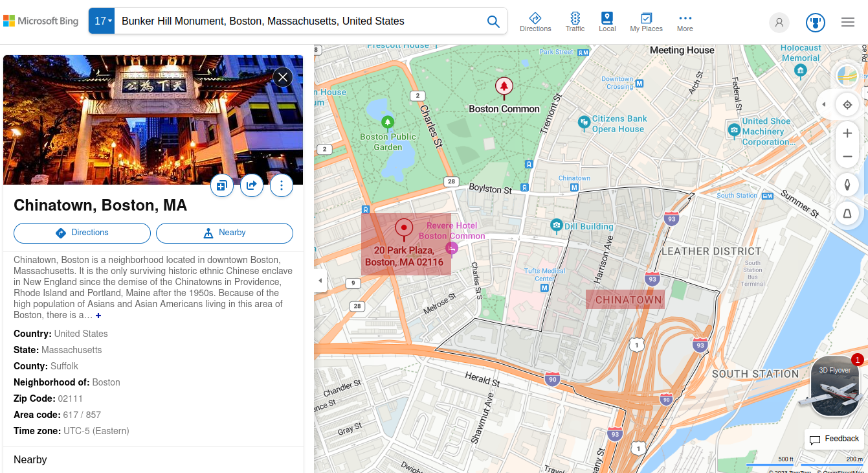868x473 pixels.
Task: Click the SOUTH STATION area label
Action: 755,374
